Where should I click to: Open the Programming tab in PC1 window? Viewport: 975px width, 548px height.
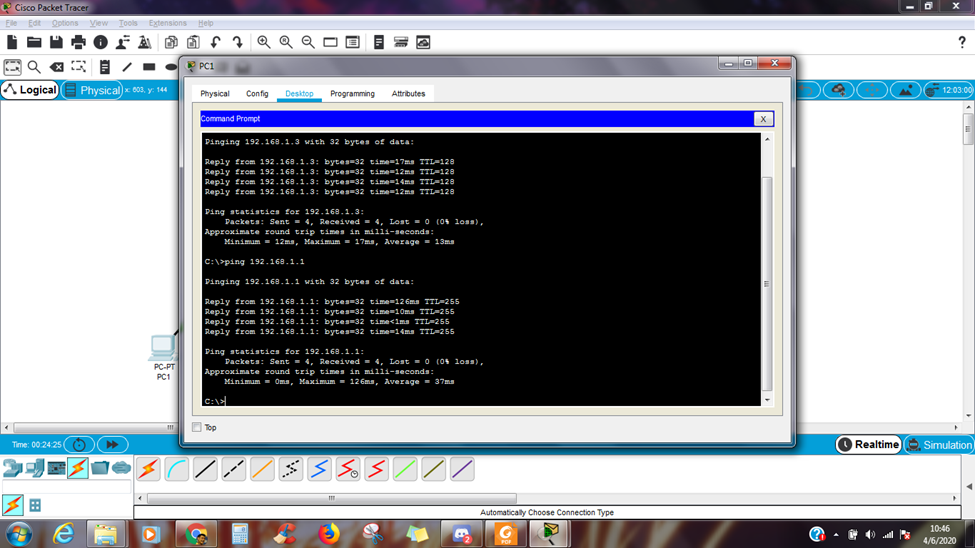tap(353, 93)
